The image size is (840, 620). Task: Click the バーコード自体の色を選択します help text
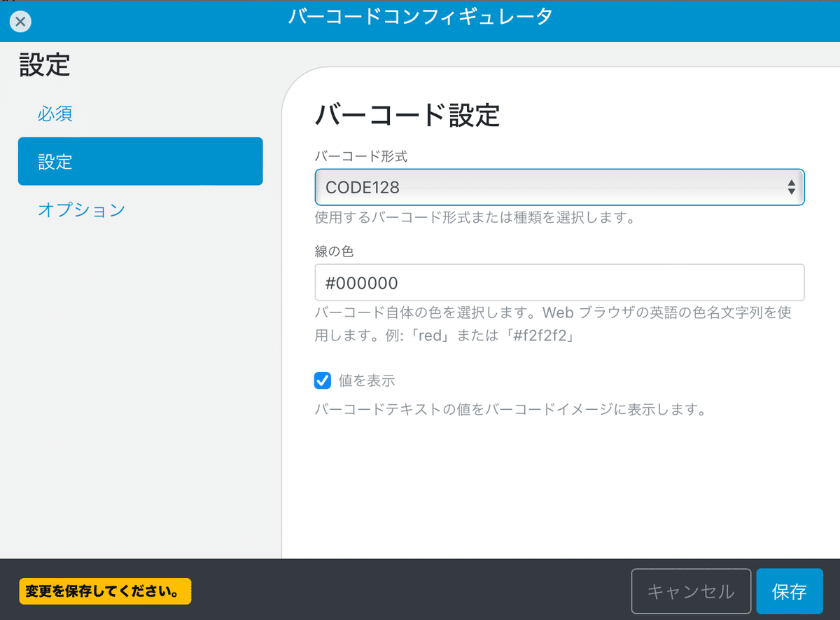(x=554, y=324)
